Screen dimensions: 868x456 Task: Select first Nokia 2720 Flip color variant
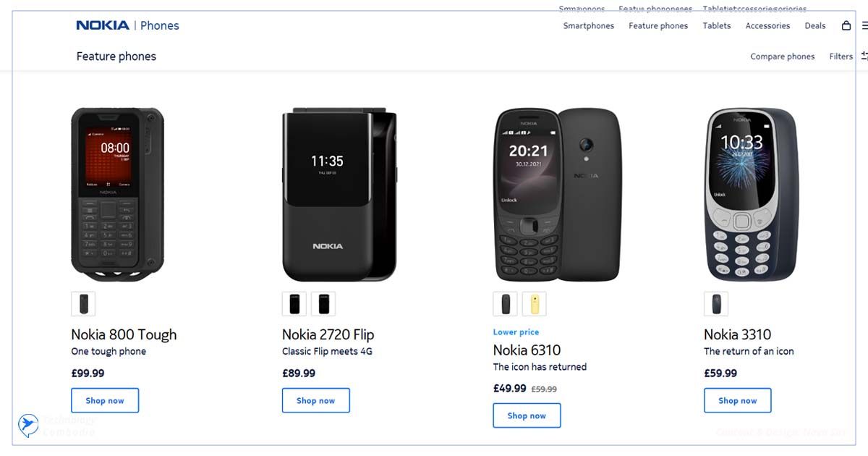[x=294, y=304]
